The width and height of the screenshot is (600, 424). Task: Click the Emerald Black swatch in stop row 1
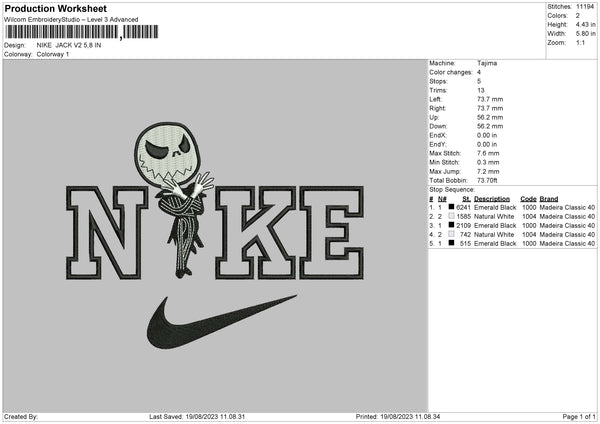451,207
